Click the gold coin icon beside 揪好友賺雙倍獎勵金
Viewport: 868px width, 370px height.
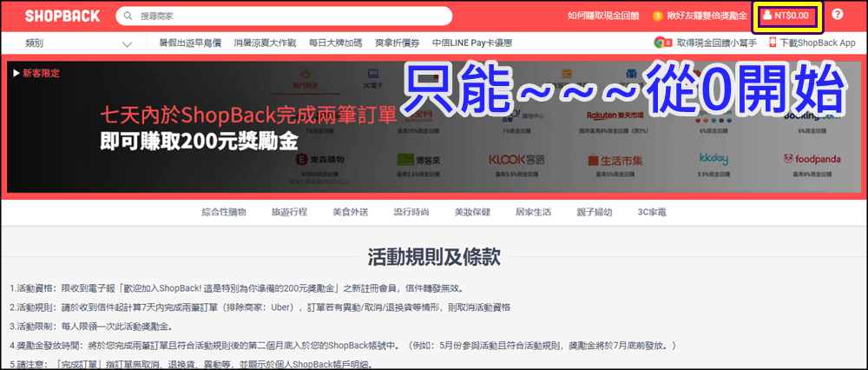(x=658, y=16)
